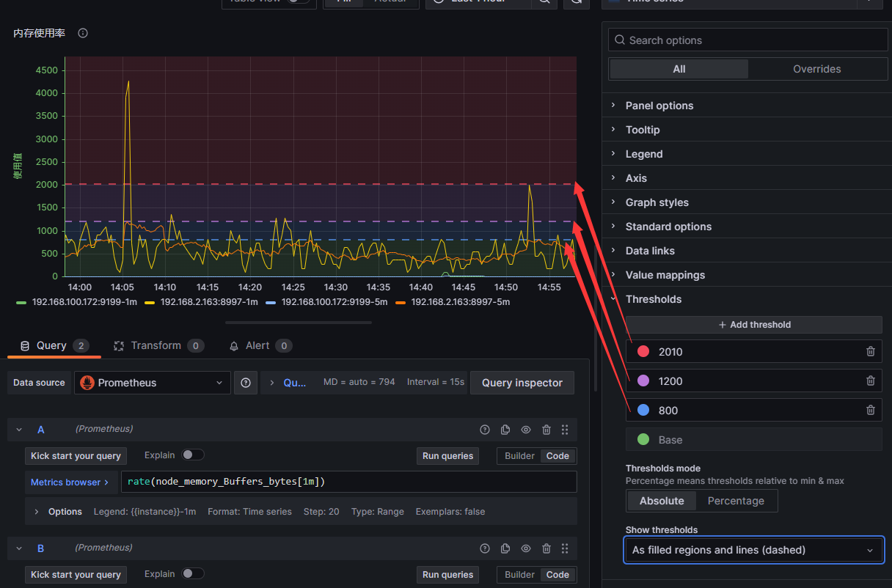Grab query A drag handle icon

click(x=565, y=430)
